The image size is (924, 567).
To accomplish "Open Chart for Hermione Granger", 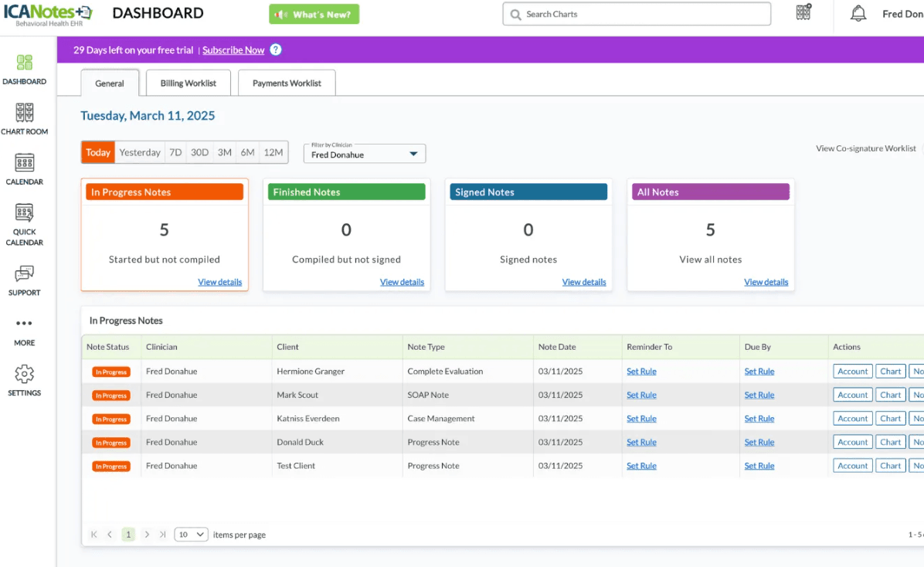I will pyautogui.click(x=890, y=372).
